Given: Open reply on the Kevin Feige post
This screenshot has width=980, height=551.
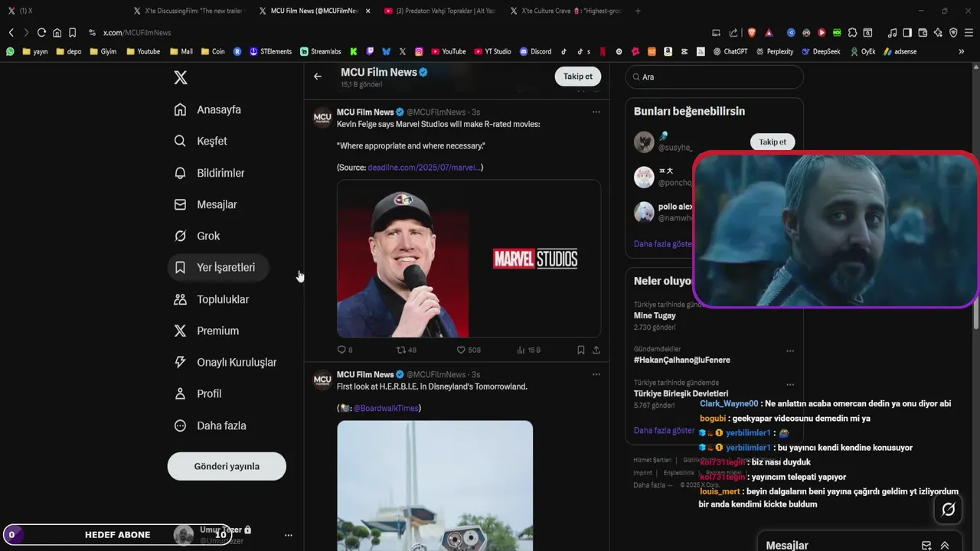Looking at the screenshot, I should [x=342, y=350].
